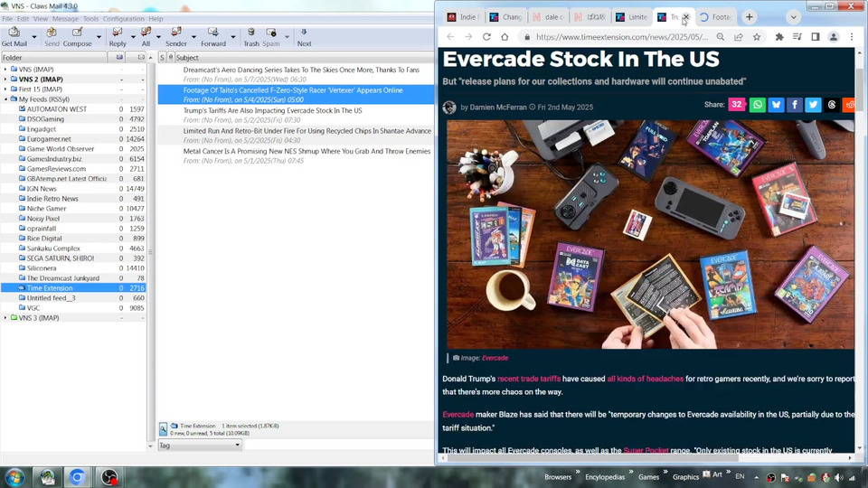Share article via Bluesky icon

[776, 105]
